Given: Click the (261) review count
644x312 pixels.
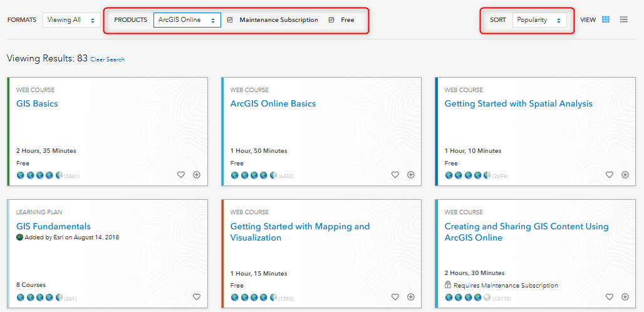Looking at the screenshot, I should click(70, 299).
